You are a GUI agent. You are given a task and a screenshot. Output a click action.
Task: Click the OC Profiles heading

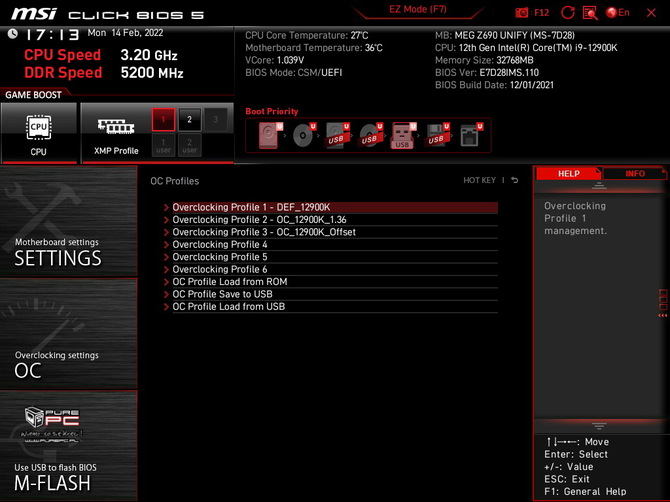point(175,181)
